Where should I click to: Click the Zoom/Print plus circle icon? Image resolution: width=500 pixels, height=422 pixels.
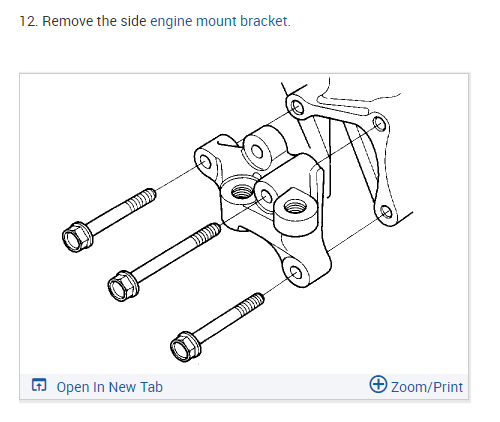pyautogui.click(x=378, y=384)
